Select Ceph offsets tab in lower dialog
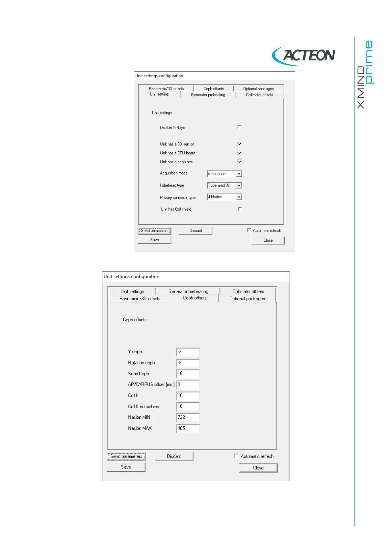This screenshot has width=392, height=554. pos(195,298)
